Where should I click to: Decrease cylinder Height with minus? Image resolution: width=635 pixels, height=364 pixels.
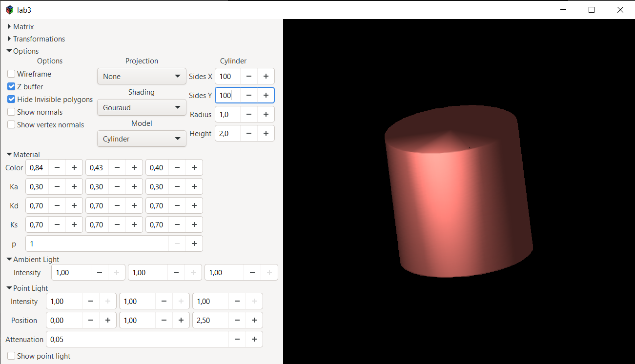click(249, 133)
